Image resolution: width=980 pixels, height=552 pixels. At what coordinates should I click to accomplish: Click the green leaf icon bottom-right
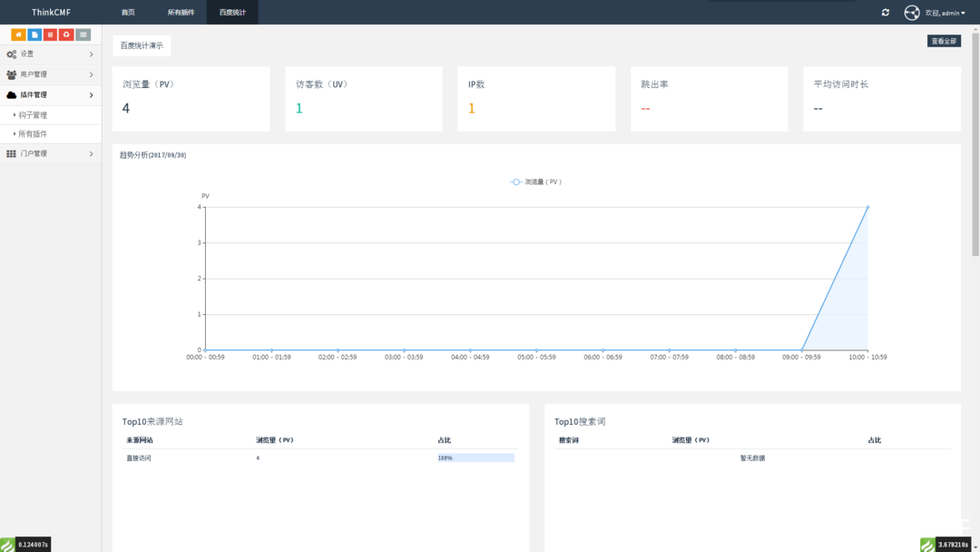coord(927,545)
